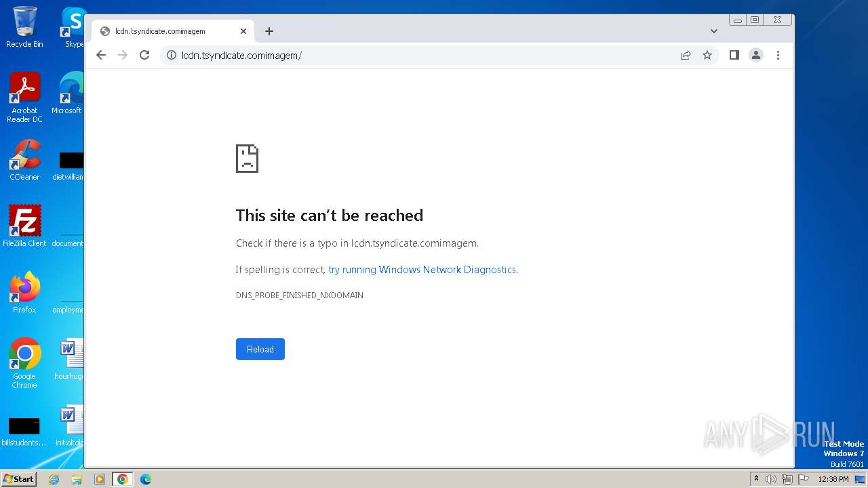Click the blue Reload button
This screenshot has height=488, width=868.
click(x=260, y=349)
